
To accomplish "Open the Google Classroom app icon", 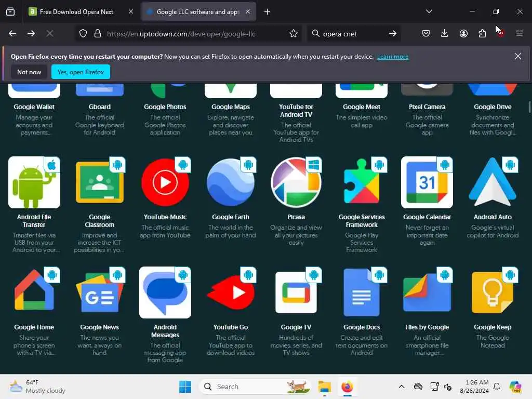I will (100, 182).
